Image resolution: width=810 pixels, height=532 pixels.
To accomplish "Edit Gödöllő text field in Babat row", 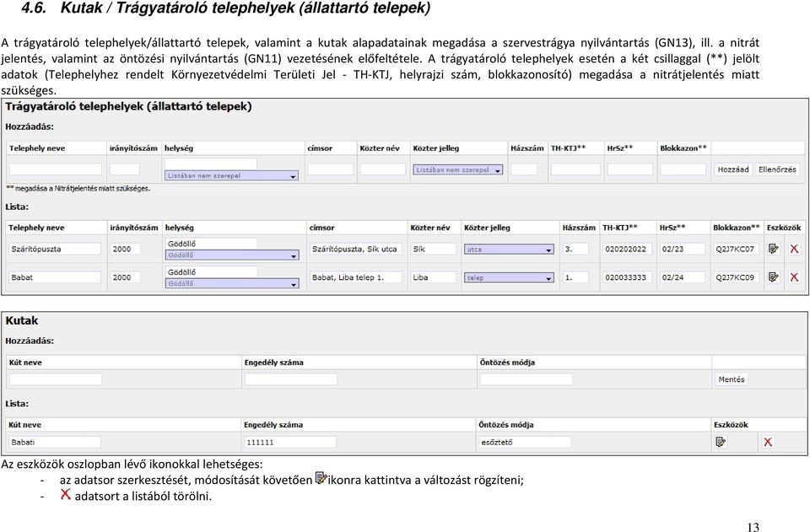I will [211, 271].
